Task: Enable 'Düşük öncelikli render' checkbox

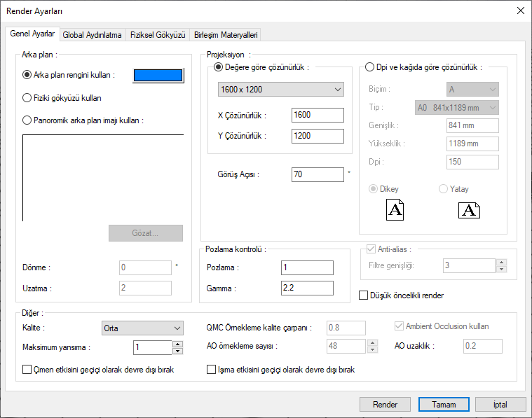Action: 364,295
